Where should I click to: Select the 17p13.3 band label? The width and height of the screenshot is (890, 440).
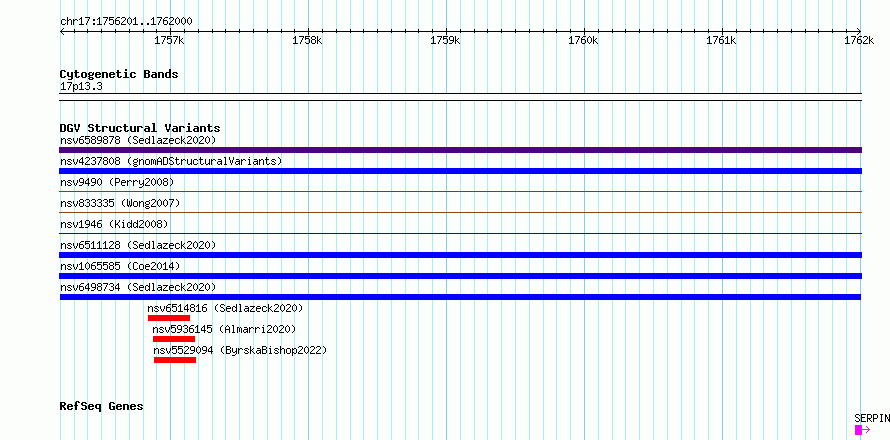pos(81,87)
